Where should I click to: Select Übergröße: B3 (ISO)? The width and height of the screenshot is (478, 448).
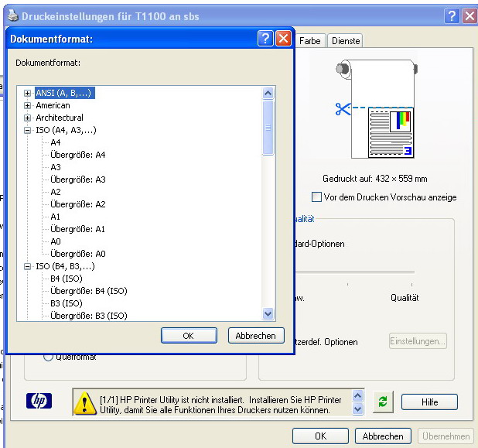[x=89, y=316]
